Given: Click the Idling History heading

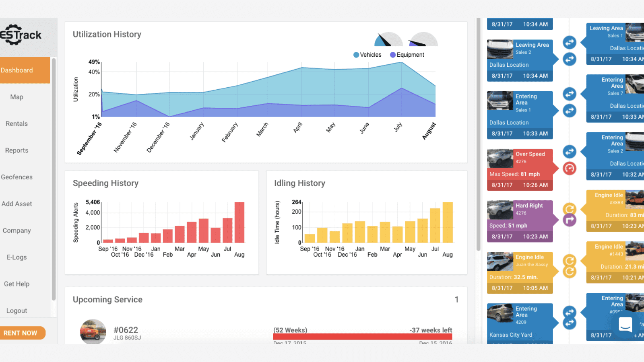Looking at the screenshot, I should tap(299, 183).
